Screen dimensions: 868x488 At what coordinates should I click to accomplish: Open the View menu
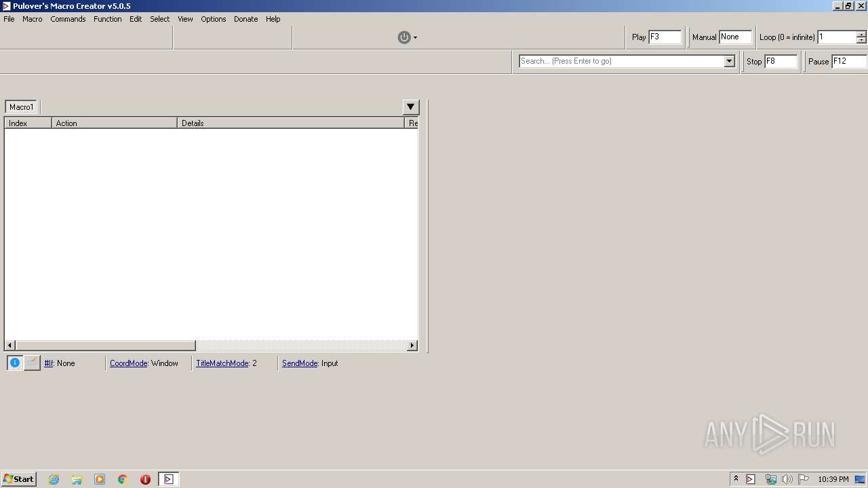click(185, 19)
